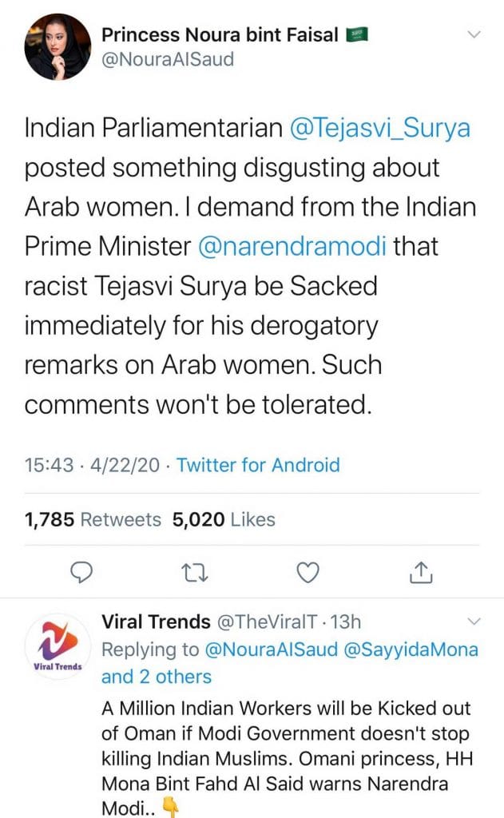Expand the main tweet options chevron

pos(474,34)
